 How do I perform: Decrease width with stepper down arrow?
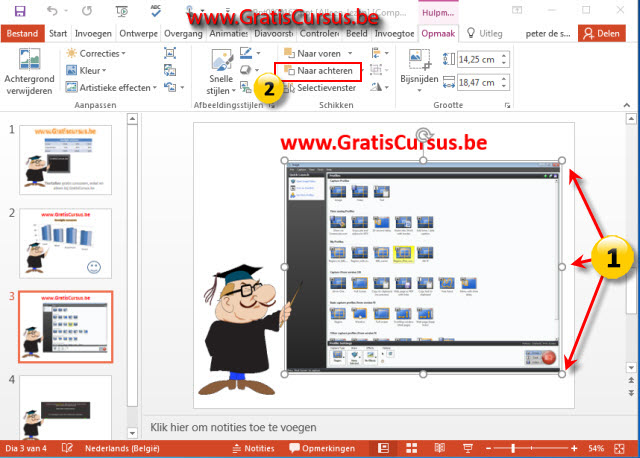504,87
